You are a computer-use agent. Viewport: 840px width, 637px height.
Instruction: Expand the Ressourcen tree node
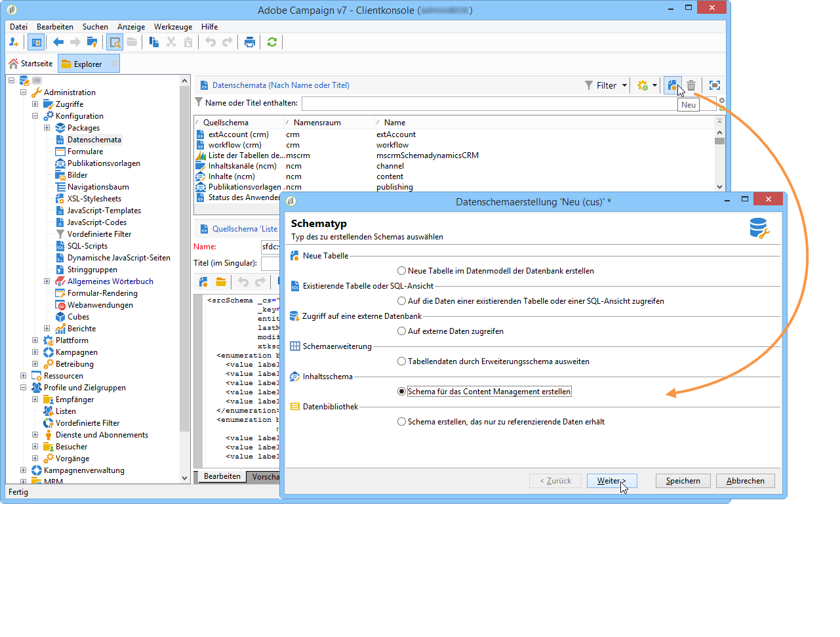24,376
